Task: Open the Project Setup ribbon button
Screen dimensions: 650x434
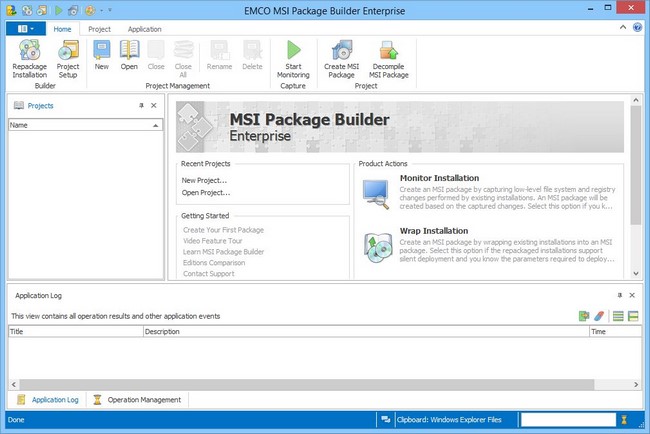Action: [68, 59]
